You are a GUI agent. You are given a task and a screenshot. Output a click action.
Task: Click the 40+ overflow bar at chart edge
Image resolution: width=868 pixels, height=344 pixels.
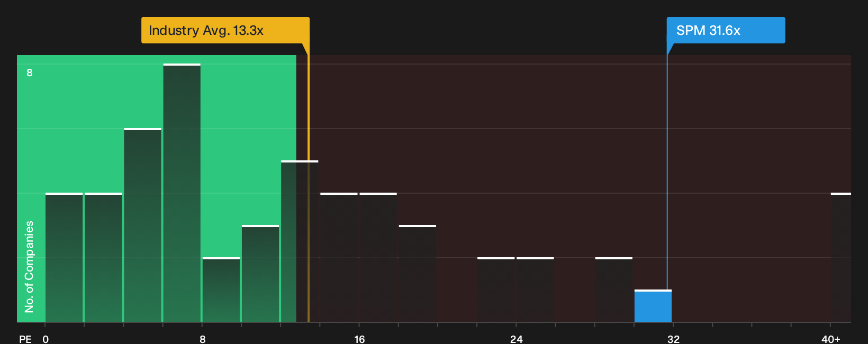(841, 257)
